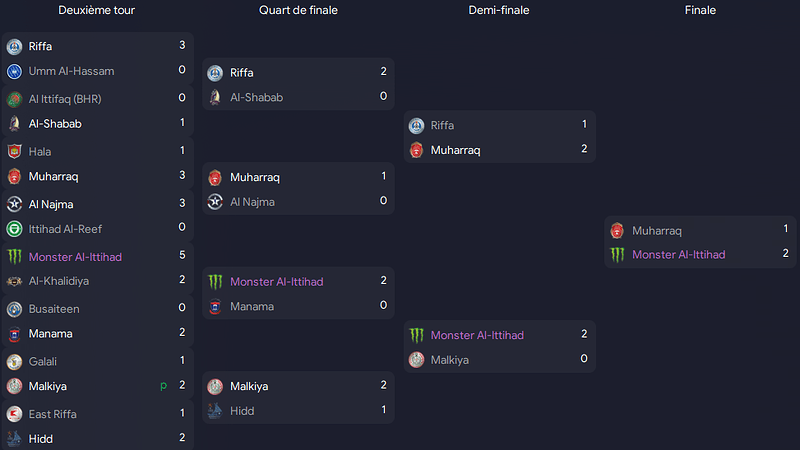The height and width of the screenshot is (450, 800).
Task: Click Al Ittifaq (BHR) team logo
Action: click(14, 99)
